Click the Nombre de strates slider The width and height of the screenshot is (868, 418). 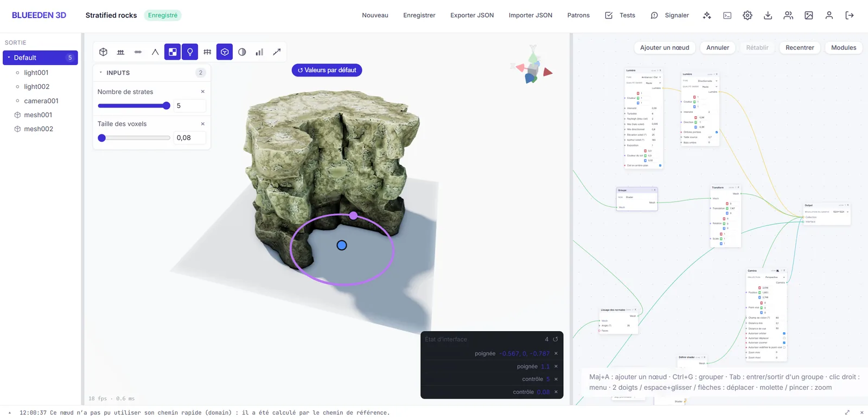[x=134, y=106]
